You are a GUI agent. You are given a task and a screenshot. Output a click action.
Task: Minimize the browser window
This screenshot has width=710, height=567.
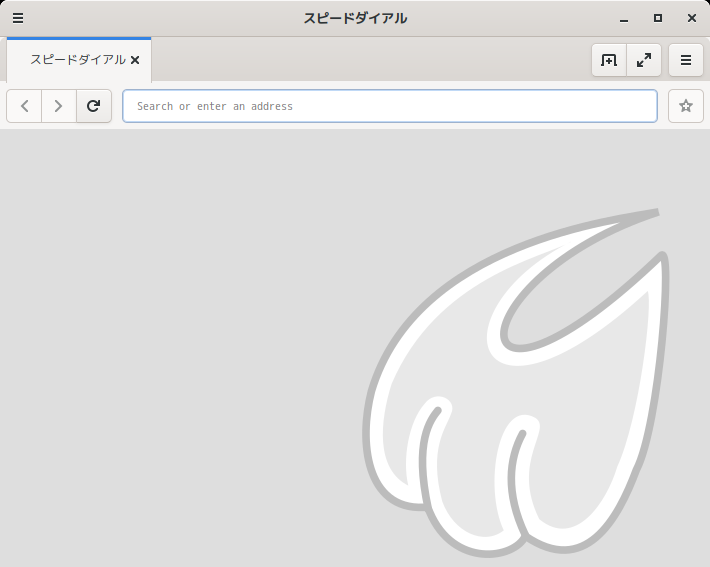[x=624, y=18]
